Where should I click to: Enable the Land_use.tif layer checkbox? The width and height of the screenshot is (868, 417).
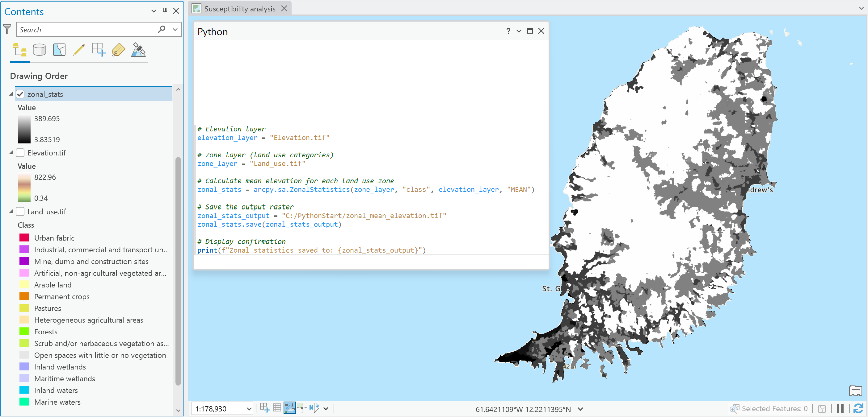click(x=21, y=212)
